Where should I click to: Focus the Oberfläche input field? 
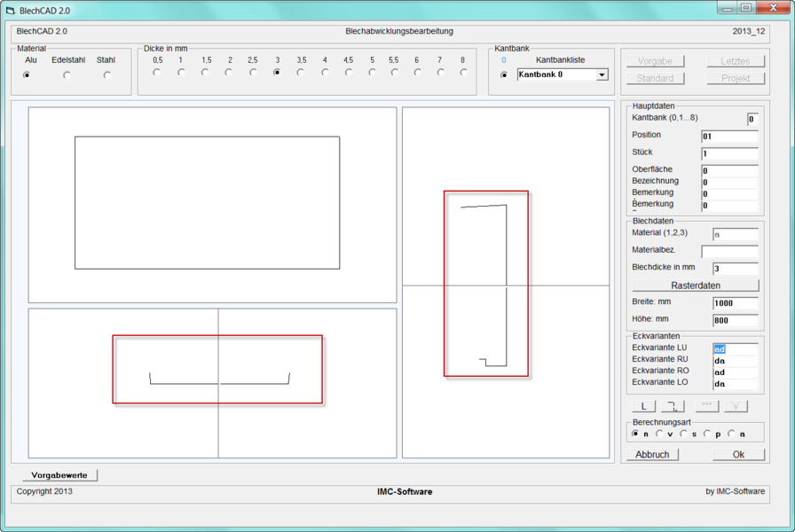729,171
